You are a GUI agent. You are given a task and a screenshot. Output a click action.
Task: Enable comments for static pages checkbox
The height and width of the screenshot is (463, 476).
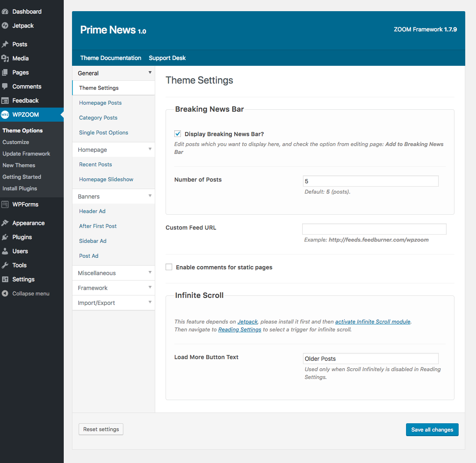[x=169, y=267]
